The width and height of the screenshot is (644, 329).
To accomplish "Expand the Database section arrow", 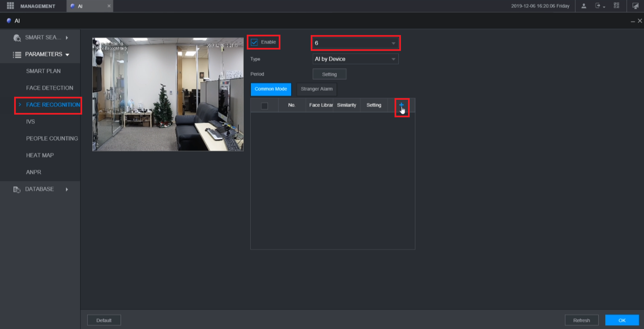I will pyautogui.click(x=67, y=189).
